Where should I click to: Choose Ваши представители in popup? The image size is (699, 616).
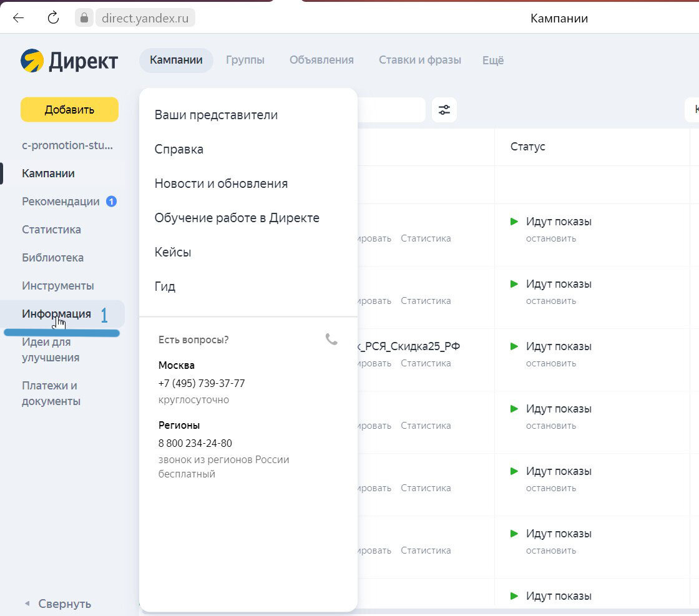pyautogui.click(x=216, y=115)
